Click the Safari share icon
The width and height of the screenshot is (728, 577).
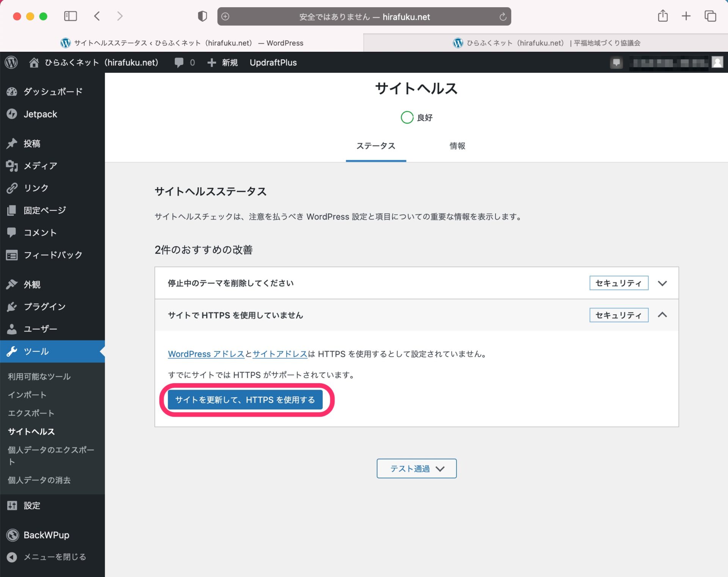(x=662, y=16)
